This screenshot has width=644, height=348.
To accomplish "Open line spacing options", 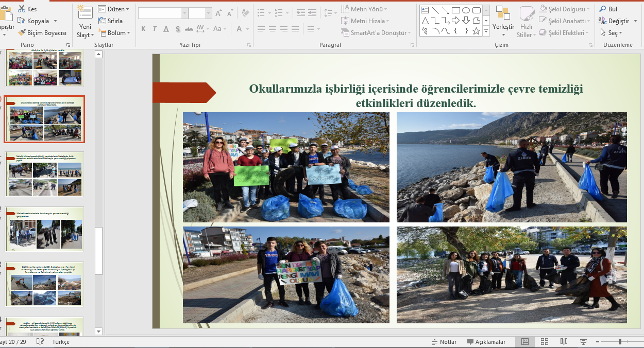I will (x=327, y=13).
